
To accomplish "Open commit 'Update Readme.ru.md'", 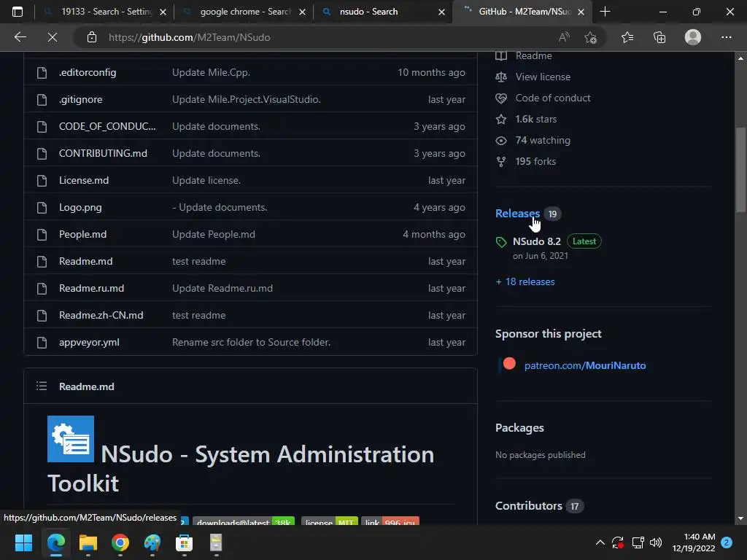I will pyautogui.click(x=222, y=288).
